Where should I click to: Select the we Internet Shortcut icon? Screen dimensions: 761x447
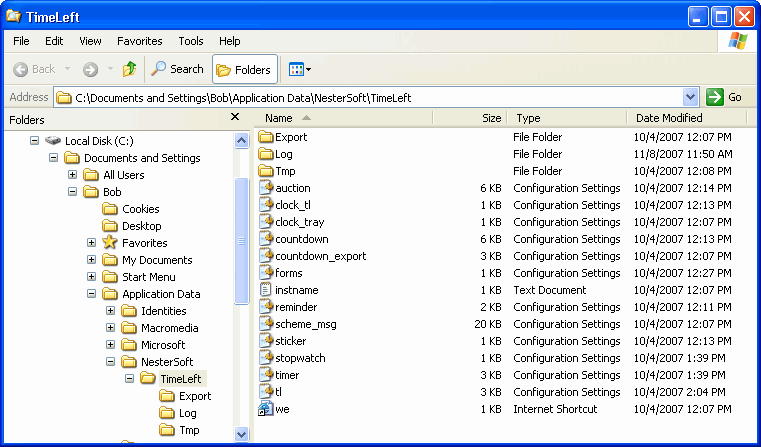point(265,409)
